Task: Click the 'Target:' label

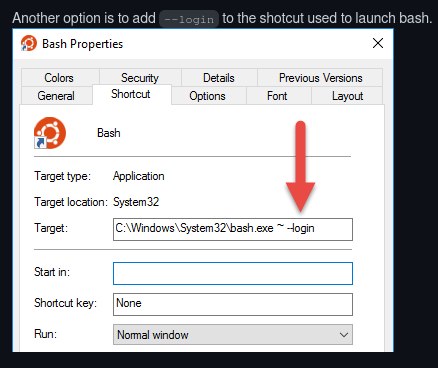Action: pyautogui.click(x=51, y=228)
